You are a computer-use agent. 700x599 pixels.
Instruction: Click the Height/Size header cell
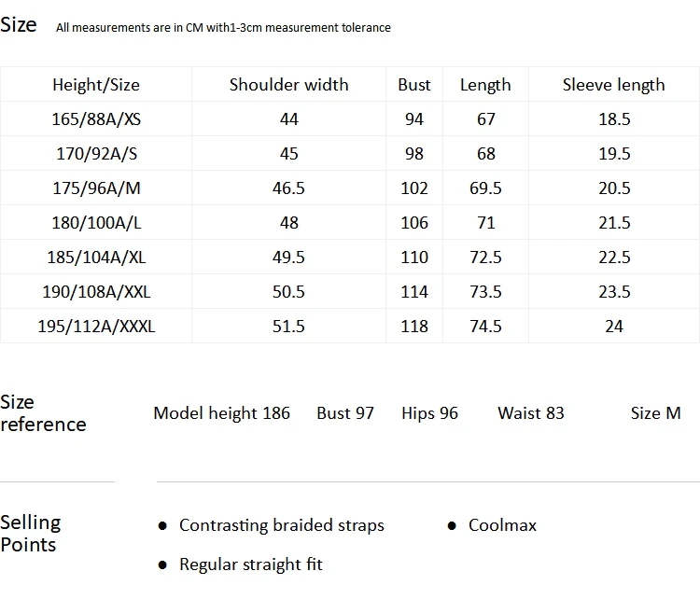(96, 85)
